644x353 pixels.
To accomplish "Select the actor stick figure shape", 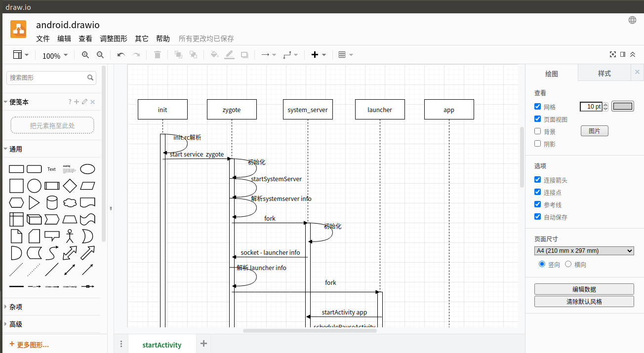I will coord(70,236).
